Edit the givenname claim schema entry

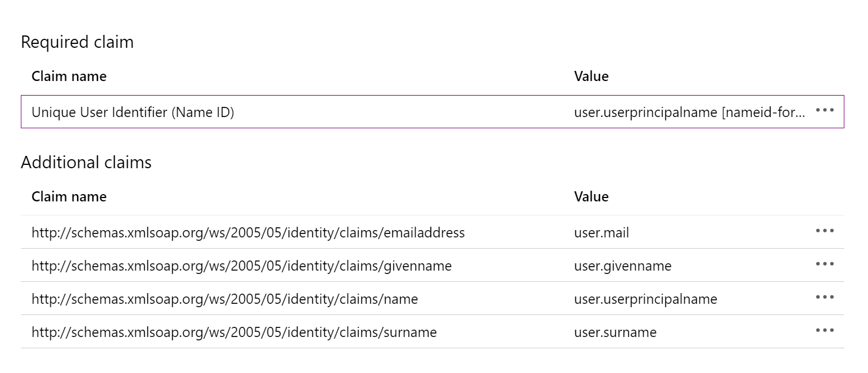(241, 266)
